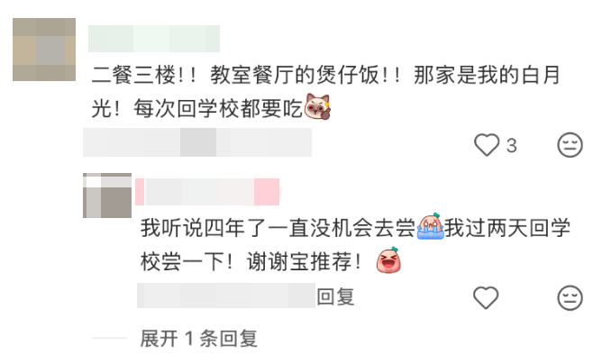Viewport: 602px width, 364px height.
Task: Tap the neutral-face icon on the top comment
Action: [570, 145]
